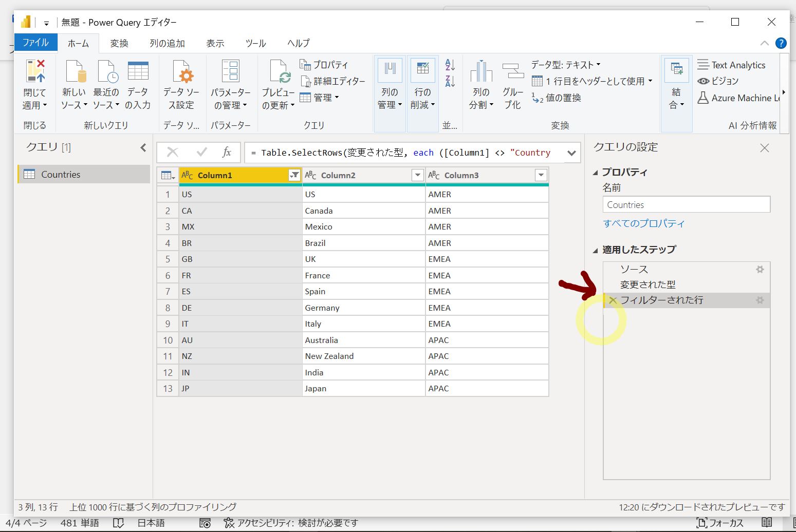
Task: Select the Countries query in the list
Action: point(84,174)
